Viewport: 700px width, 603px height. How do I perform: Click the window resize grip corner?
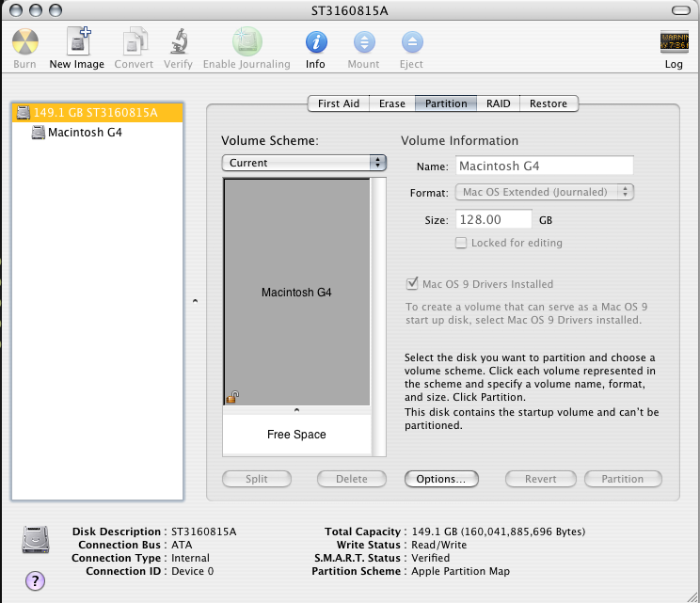tap(692, 595)
